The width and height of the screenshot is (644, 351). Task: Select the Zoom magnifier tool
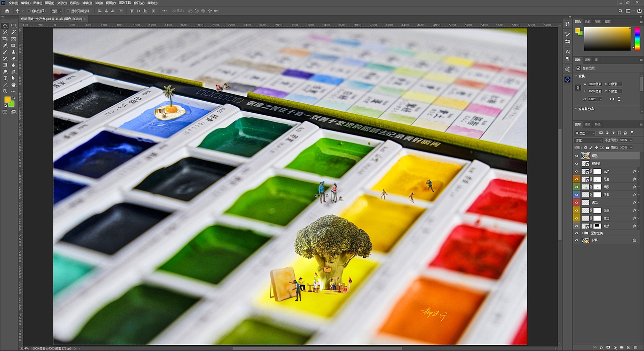pos(5,91)
